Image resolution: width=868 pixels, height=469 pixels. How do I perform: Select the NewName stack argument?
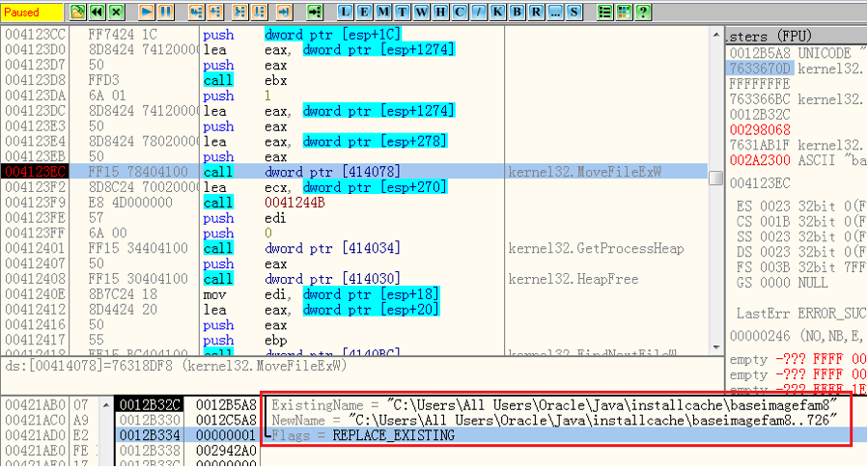pos(553,421)
